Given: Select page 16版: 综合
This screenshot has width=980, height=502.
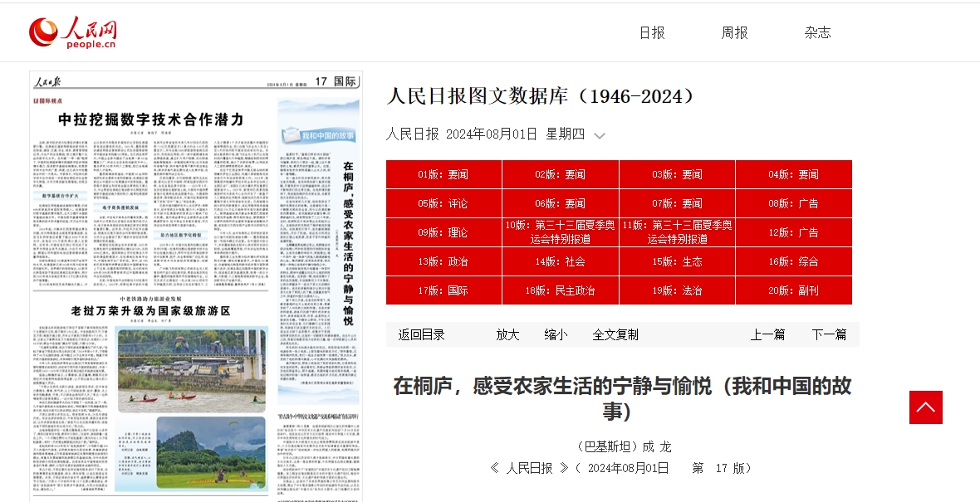Looking at the screenshot, I should tap(794, 261).
